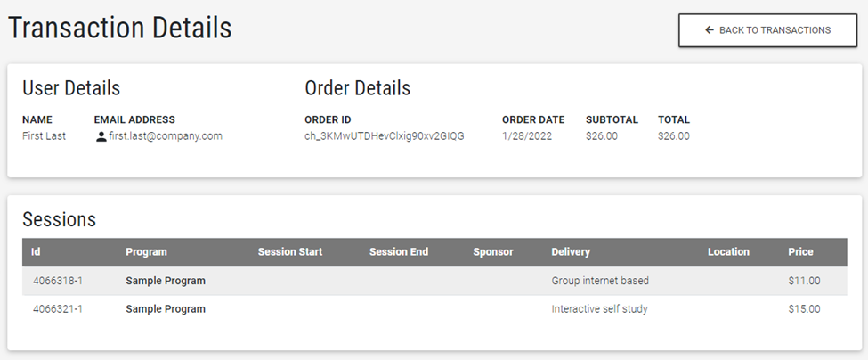Click the order date 1/28/2022
The height and width of the screenshot is (360, 868).
coord(527,136)
